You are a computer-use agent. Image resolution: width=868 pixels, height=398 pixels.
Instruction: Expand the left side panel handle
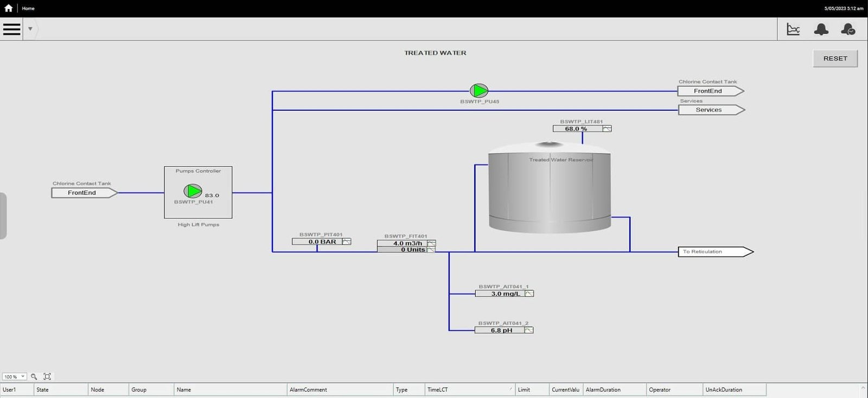pyautogui.click(x=3, y=216)
